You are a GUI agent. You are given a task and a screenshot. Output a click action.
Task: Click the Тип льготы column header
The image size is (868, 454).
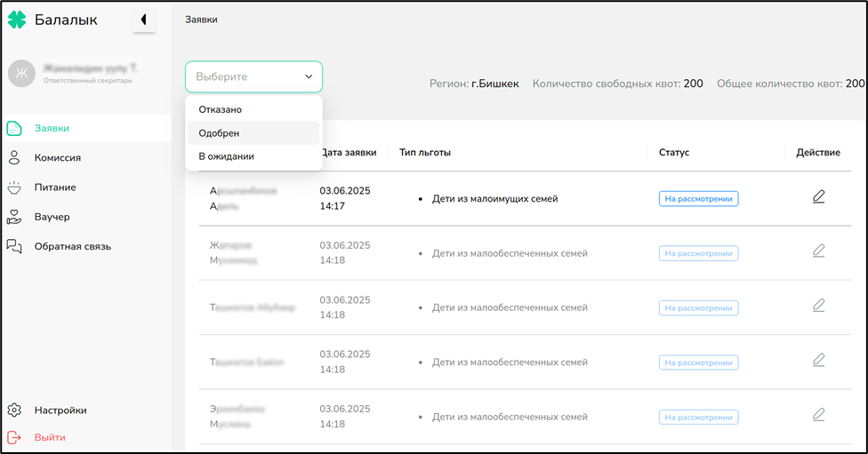pyautogui.click(x=425, y=153)
